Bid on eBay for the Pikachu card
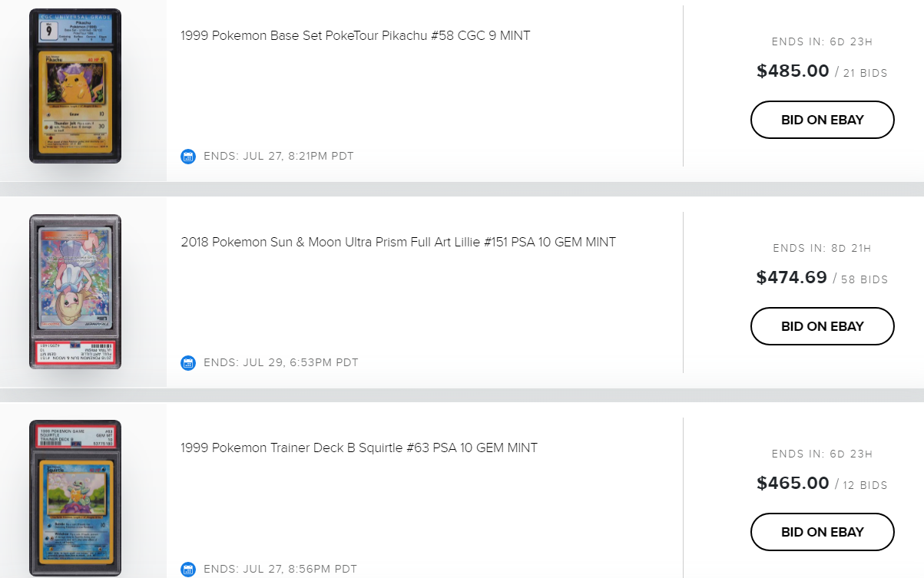Viewport: 924px width, 578px height. click(823, 120)
